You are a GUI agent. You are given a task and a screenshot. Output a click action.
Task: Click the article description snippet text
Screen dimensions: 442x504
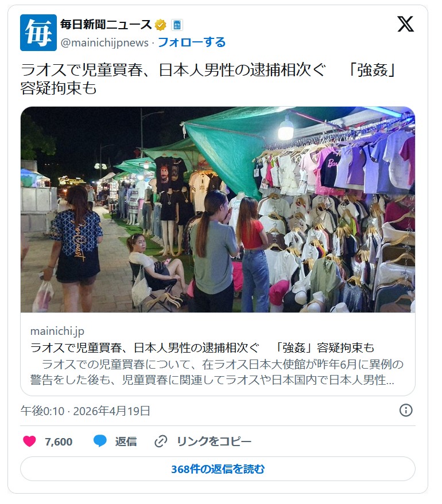[217, 372]
